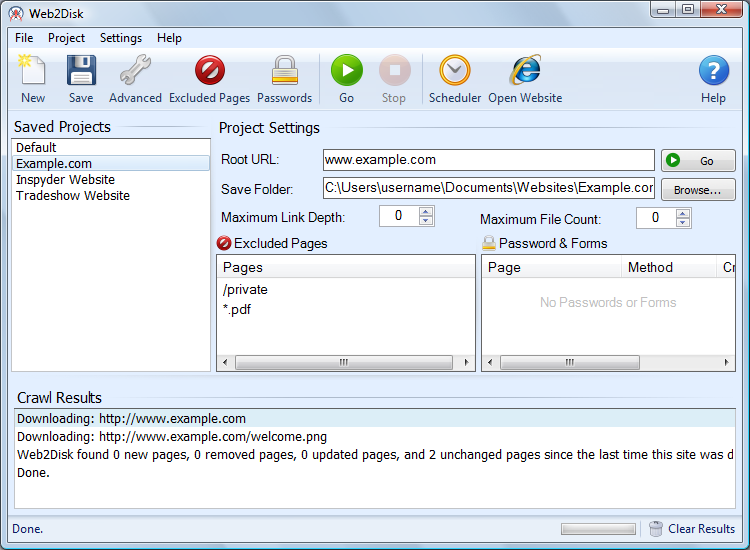This screenshot has width=750, height=550.
Task: Click the Excluded Pages horizontal scrollbar thumb
Action: (x=344, y=363)
